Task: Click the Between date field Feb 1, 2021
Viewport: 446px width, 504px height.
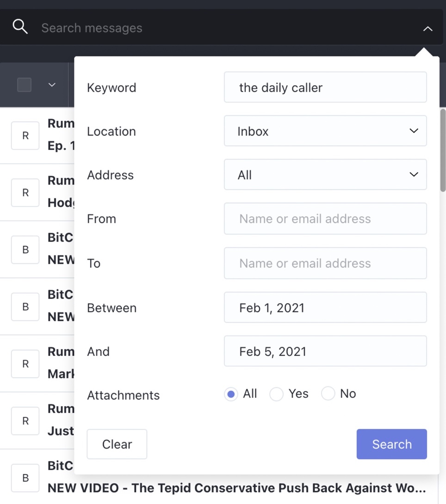Action: pyautogui.click(x=325, y=307)
